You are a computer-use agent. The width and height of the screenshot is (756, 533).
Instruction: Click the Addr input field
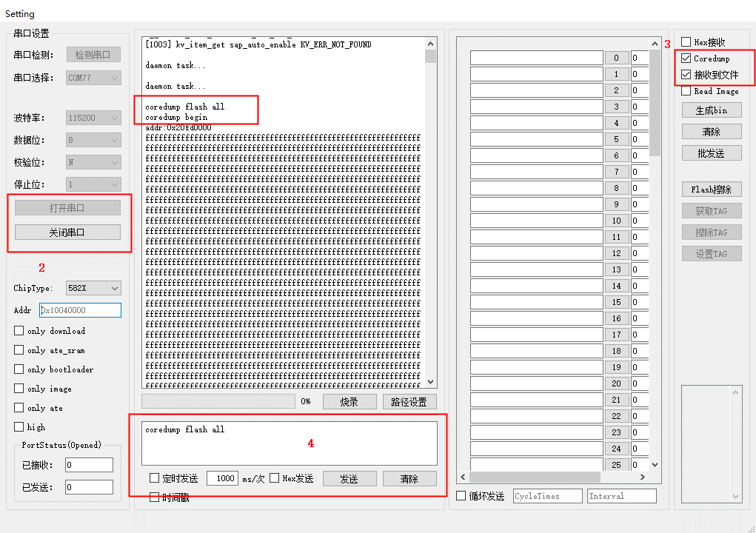point(80,310)
